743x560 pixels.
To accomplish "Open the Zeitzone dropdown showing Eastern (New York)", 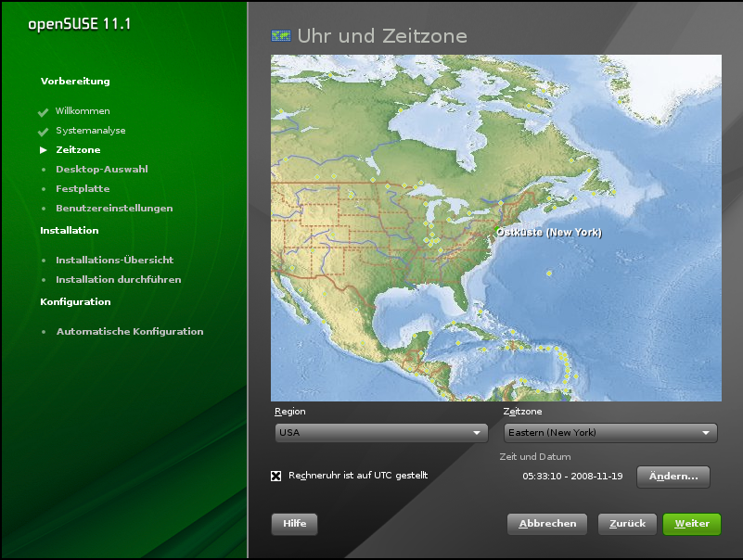I will click(610, 433).
